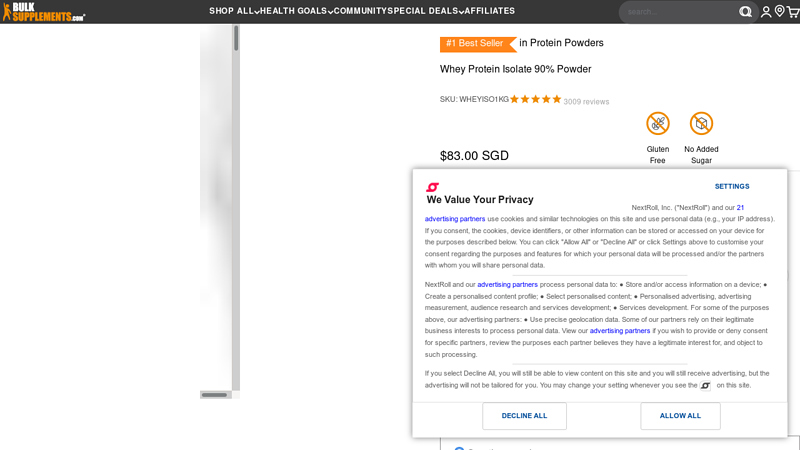
Task: Click the store locator pin icon
Action: [779, 12]
